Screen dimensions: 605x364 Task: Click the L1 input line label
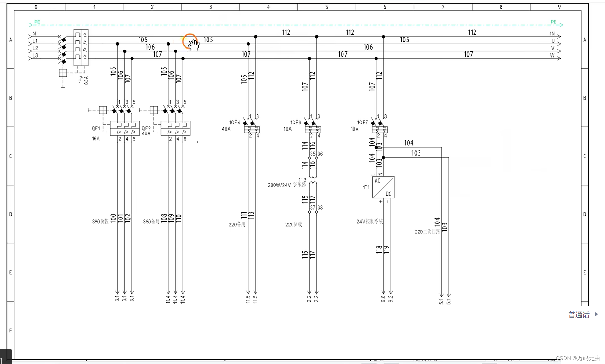(x=35, y=41)
